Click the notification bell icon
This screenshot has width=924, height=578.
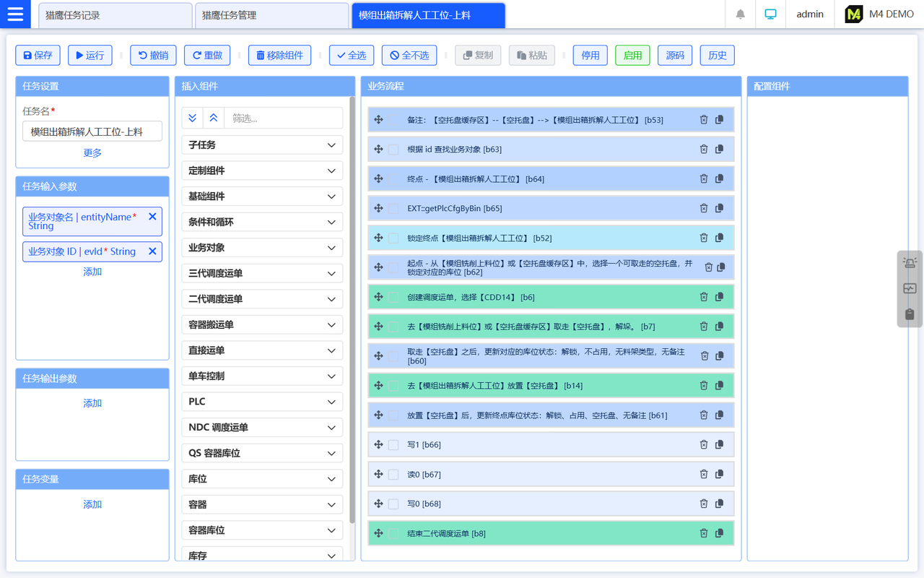click(740, 14)
